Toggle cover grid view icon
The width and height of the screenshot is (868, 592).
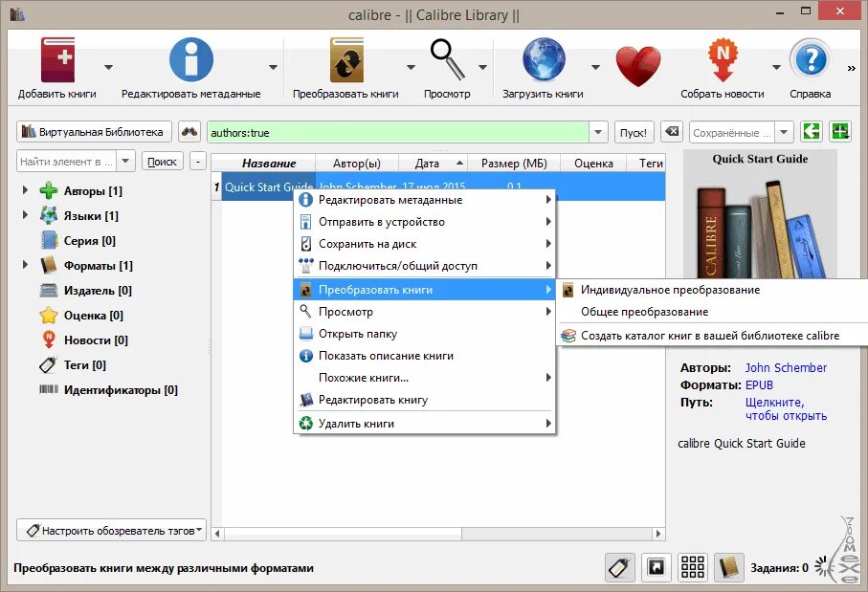coord(693,567)
